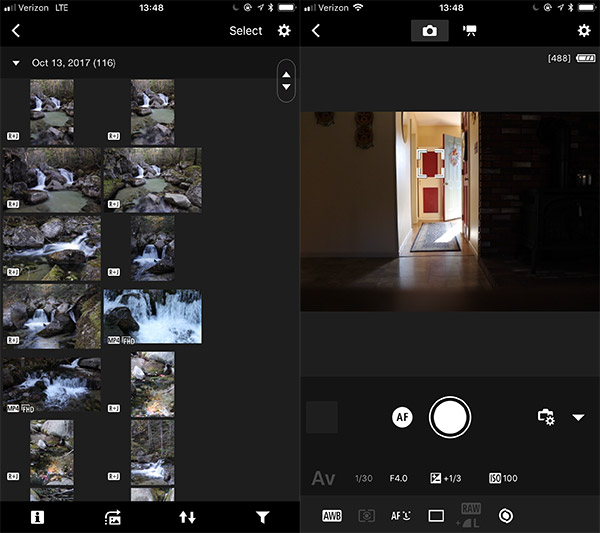Switch to video recording mode
The height and width of the screenshot is (533, 600).
click(x=468, y=31)
